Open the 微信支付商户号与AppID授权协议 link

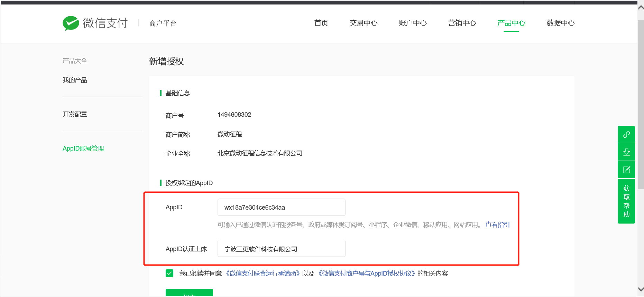click(x=366, y=274)
